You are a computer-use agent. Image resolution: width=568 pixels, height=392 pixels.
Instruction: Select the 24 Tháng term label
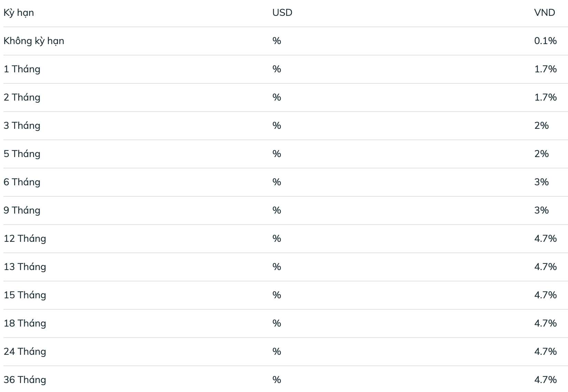tap(25, 352)
